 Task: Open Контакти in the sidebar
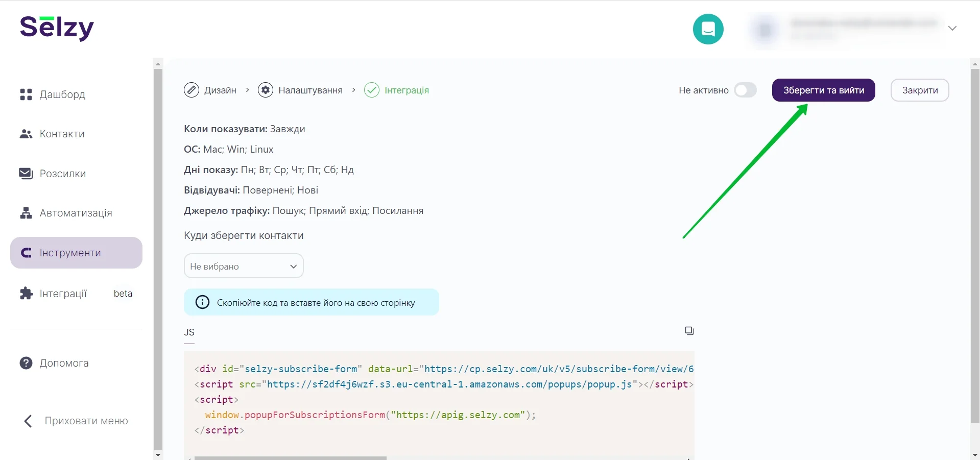(62, 134)
